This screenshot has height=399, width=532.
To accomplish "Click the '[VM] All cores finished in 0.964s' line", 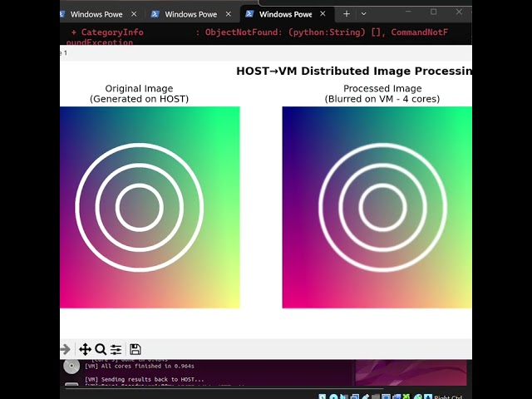I will point(140,366).
